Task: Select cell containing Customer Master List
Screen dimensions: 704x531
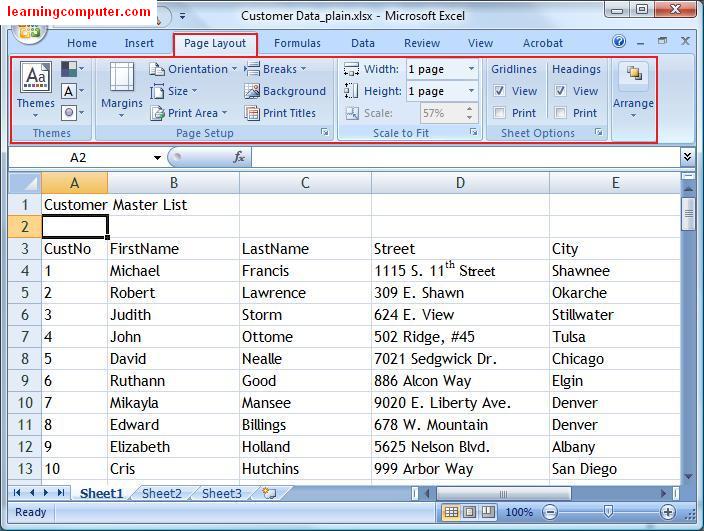Action: (75, 205)
